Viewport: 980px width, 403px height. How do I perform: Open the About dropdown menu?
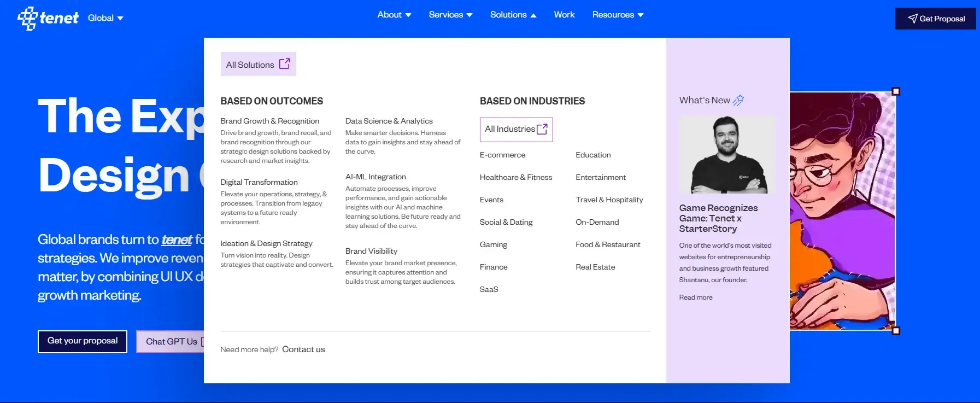[394, 15]
